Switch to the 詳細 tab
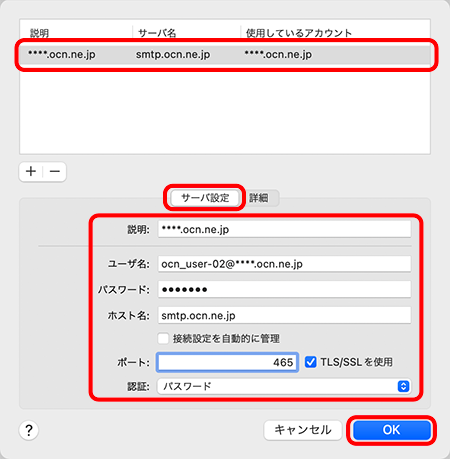The image size is (450, 459). [259, 198]
